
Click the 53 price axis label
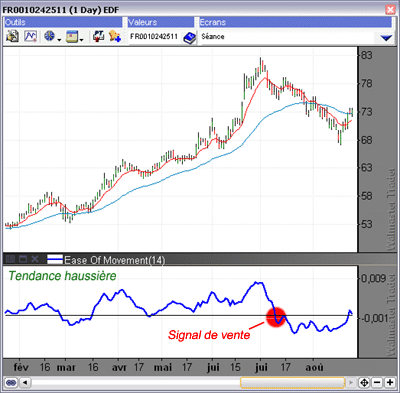[x=367, y=224]
